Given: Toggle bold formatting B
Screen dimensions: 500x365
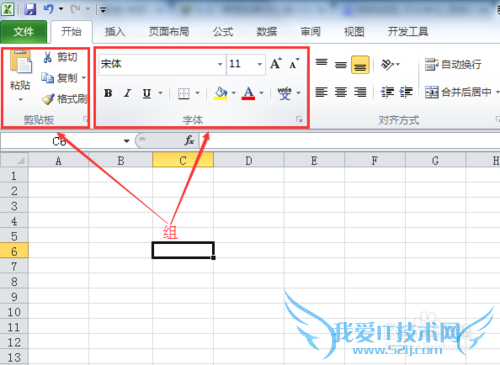Looking at the screenshot, I should pyautogui.click(x=108, y=93).
